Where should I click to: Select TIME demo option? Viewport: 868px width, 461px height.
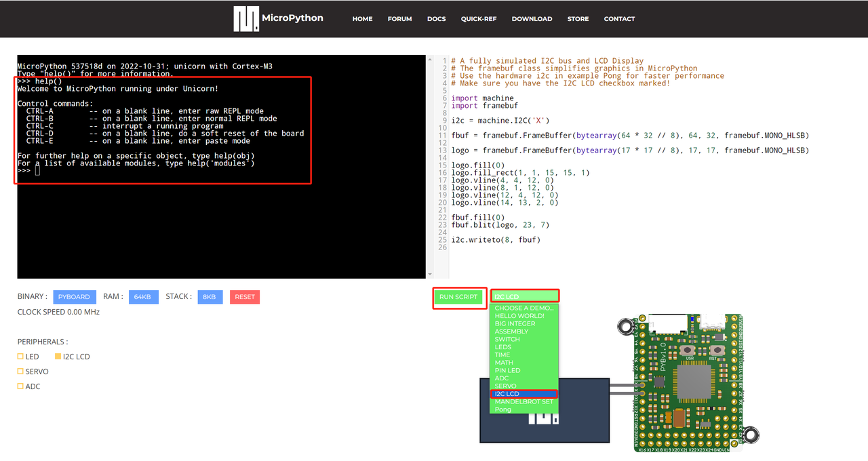(x=524, y=355)
